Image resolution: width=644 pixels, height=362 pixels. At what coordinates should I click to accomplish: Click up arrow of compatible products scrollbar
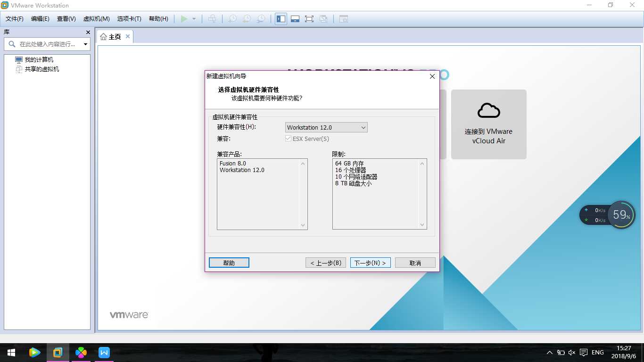point(303,164)
